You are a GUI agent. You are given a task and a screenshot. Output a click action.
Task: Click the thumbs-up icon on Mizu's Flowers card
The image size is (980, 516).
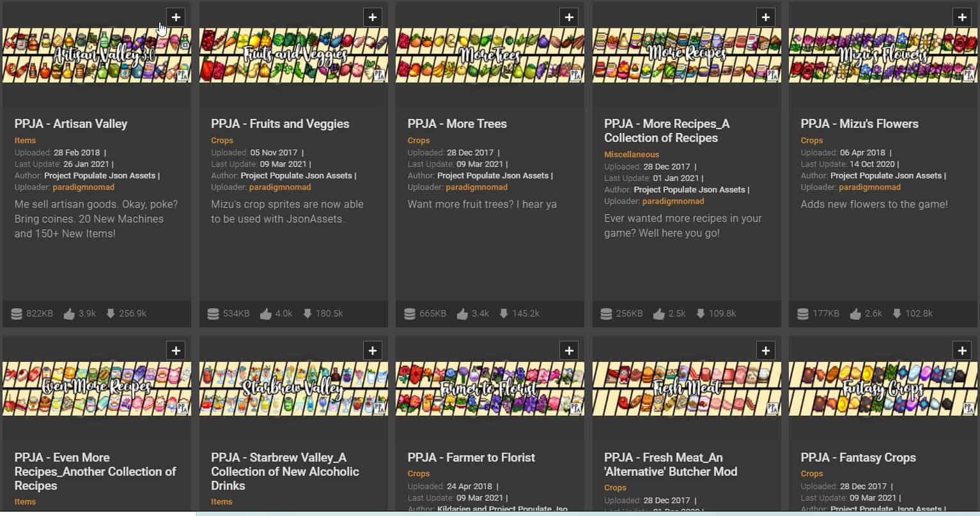pyautogui.click(x=855, y=314)
